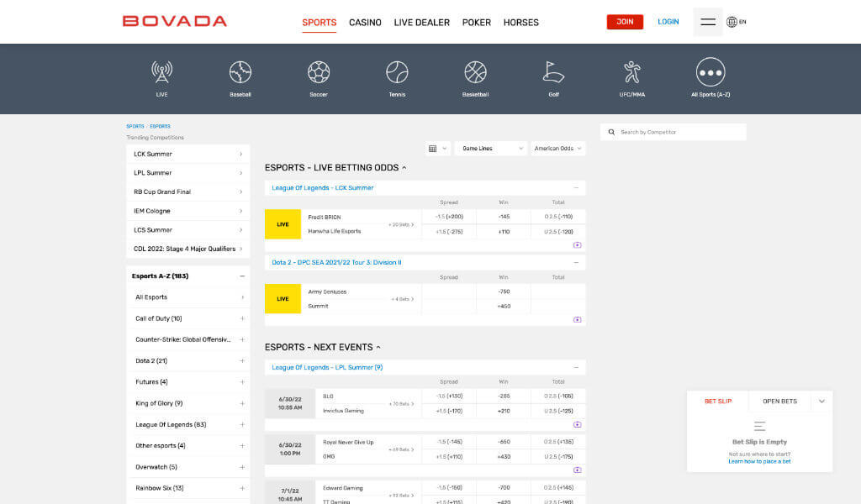Show +20 Bets for Fredit BRION match
This screenshot has width=861, height=504.
pos(401,225)
